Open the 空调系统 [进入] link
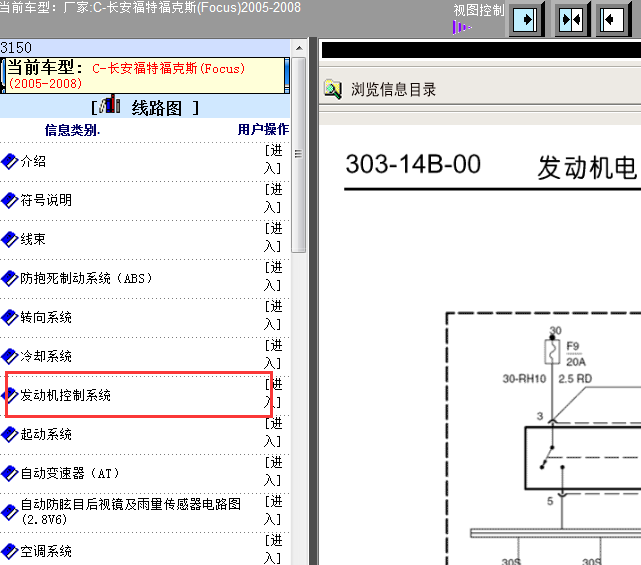 pos(273,549)
